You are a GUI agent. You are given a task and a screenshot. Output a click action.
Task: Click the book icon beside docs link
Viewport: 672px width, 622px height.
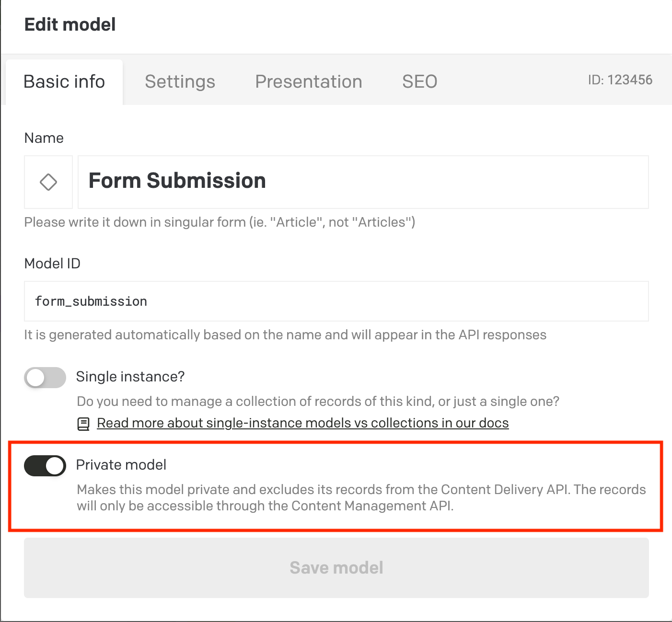[83, 424]
